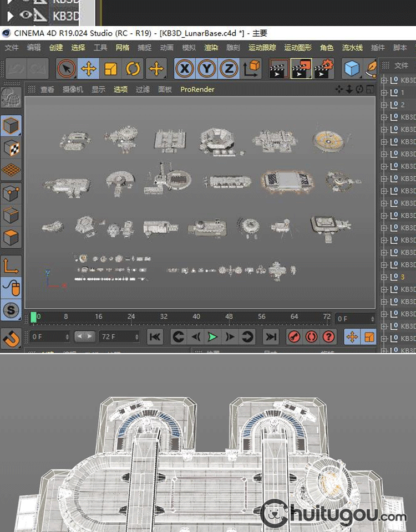Activate the Scale tool
Screen dimensions: 416x532
point(111,69)
